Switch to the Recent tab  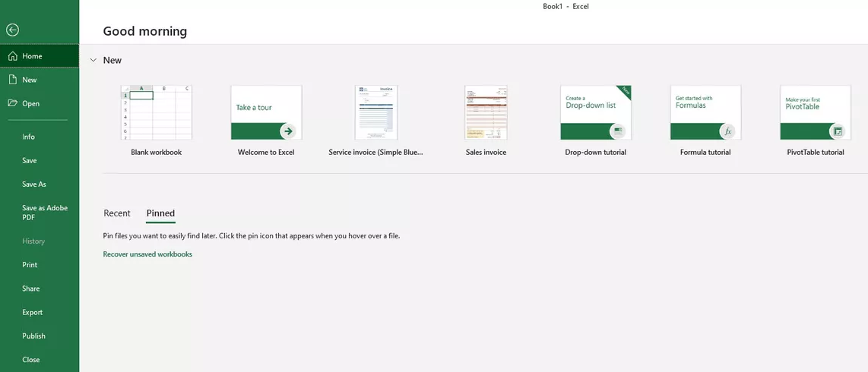(x=117, y=213)
